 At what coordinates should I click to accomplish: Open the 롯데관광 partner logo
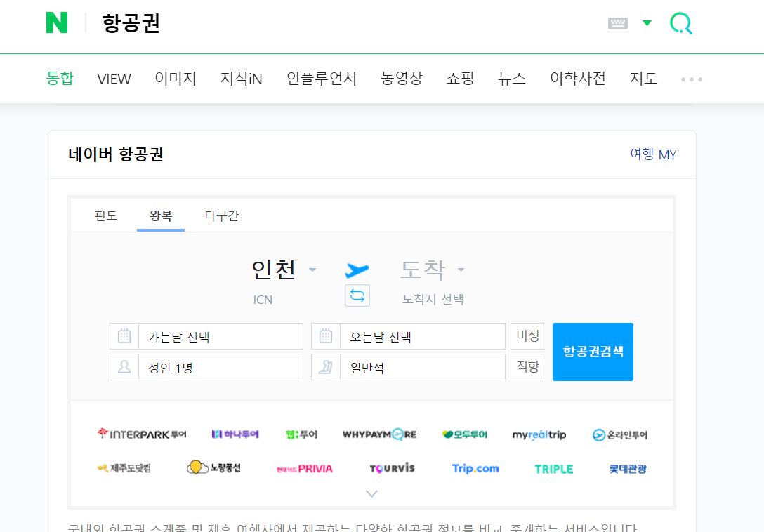pos(628,469)
